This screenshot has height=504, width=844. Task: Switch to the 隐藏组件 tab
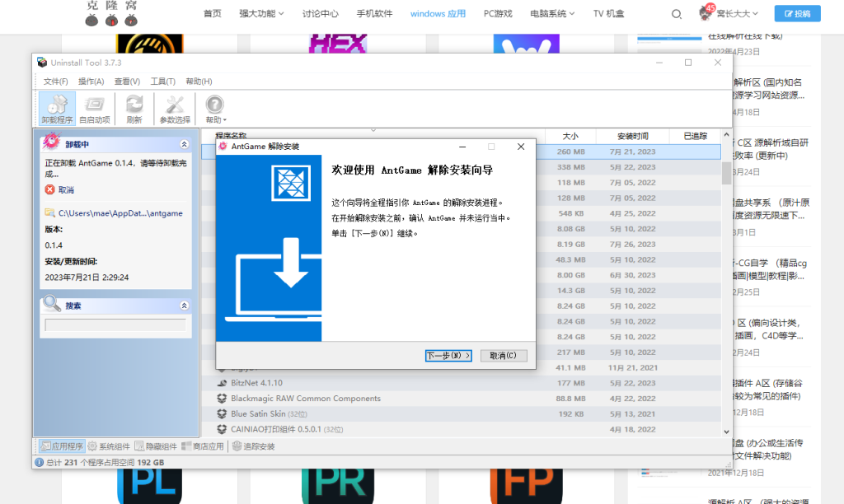pos(156,446)
